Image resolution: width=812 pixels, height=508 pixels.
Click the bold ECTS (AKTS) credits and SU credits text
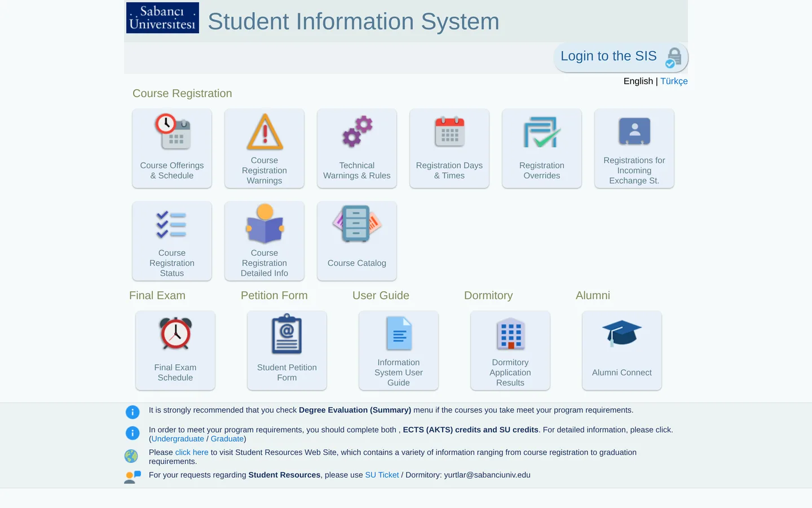(471, 430)
